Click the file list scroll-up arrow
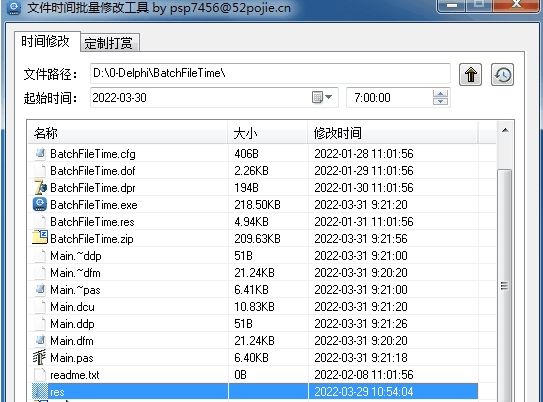Viewport: 543px width, 402px height. (505, 131)
